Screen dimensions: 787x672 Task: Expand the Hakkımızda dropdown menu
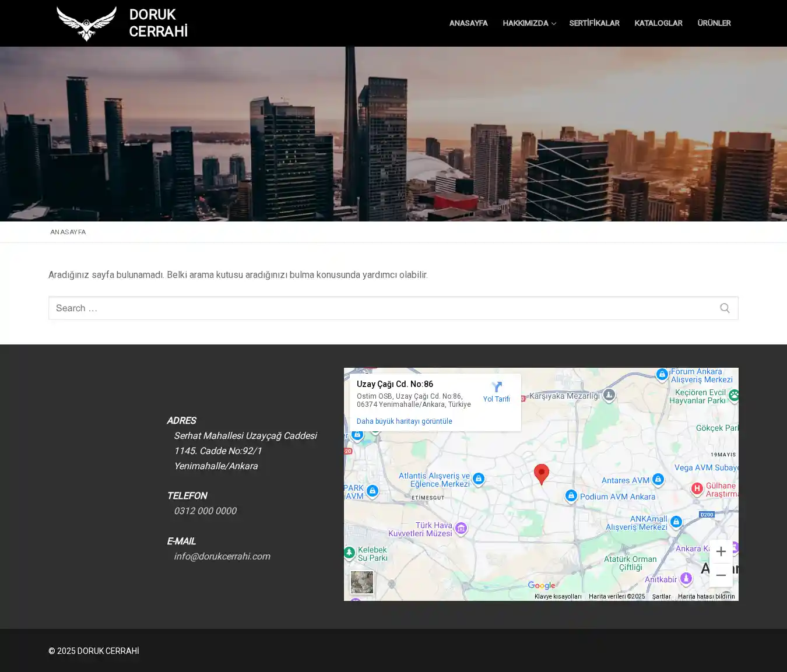pos(529,23)
